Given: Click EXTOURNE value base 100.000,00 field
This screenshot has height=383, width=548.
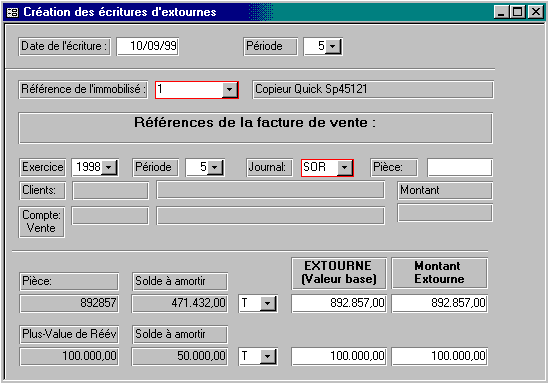Looking at the screenshot, I should pyautogui.click(x=339, y=356).
